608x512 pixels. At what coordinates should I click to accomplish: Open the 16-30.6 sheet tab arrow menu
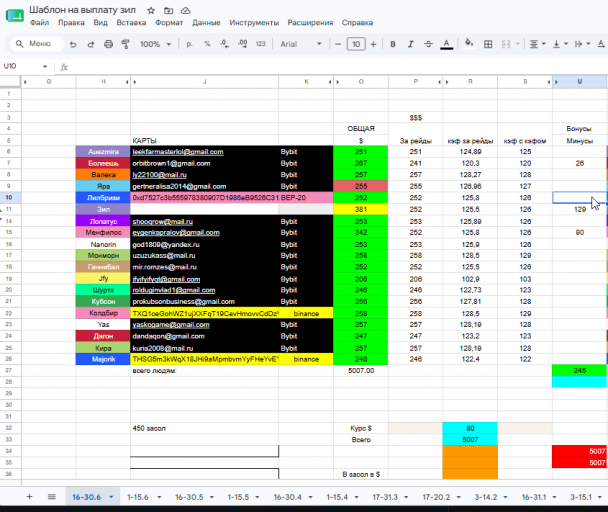[x=111, y=497]
